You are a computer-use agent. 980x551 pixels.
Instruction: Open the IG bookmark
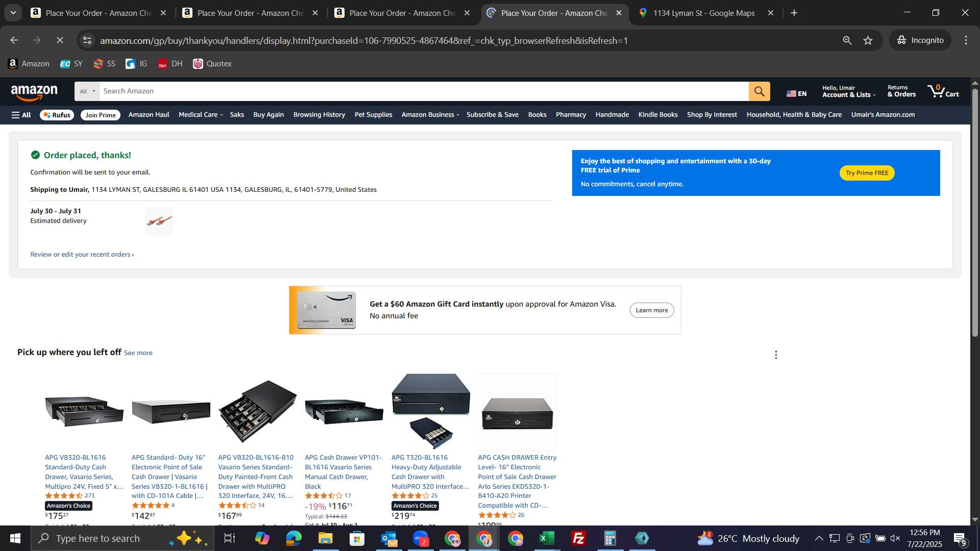click(x=136, y=64)
